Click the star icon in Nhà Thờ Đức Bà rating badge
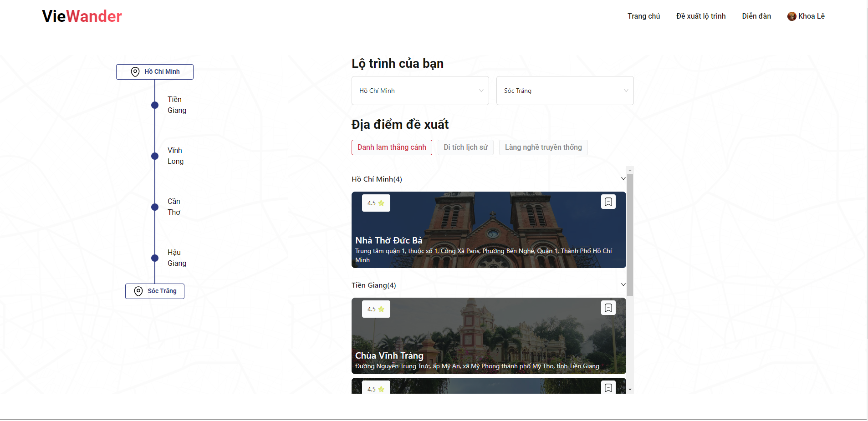868x421 pixels. pyautogui.click(x=382, y=203)
